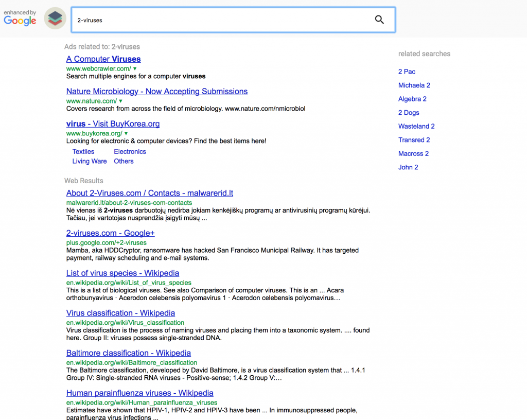Expand the www.webcrawler.com ad dropdown arrow
The width and height of the screenshot is (527, 420).
click(x=135, y=68)
